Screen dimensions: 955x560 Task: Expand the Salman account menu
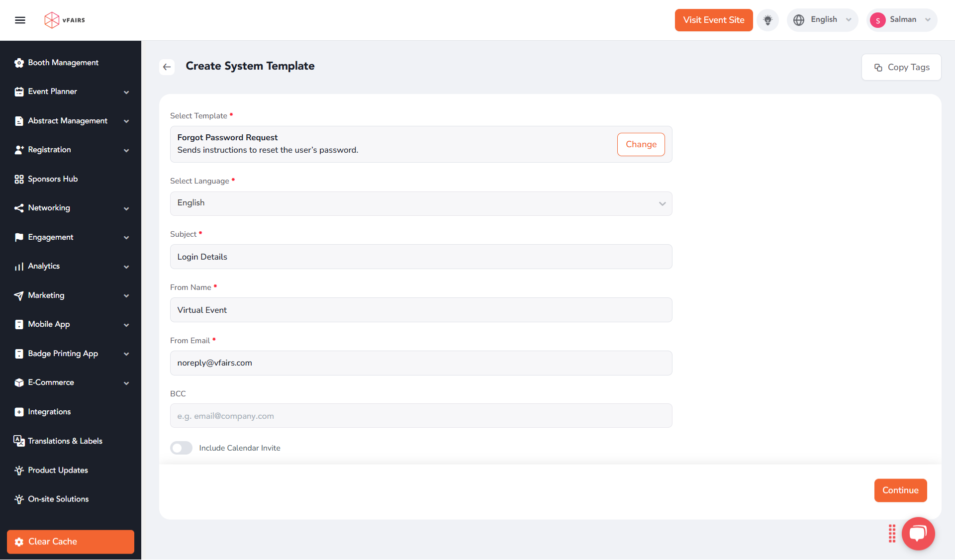pos(901,20)
